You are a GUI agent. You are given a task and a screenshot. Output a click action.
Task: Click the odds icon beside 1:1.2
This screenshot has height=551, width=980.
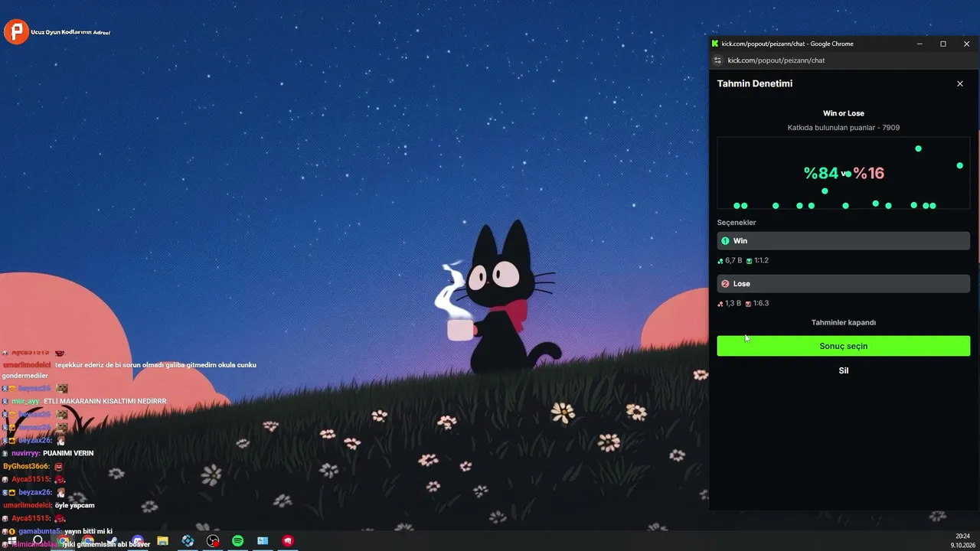[x=750, y=261]
